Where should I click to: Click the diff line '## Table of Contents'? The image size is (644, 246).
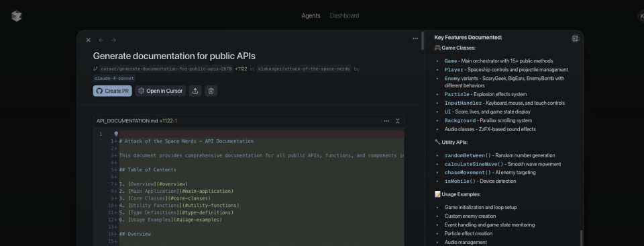[x=148, y=170]
